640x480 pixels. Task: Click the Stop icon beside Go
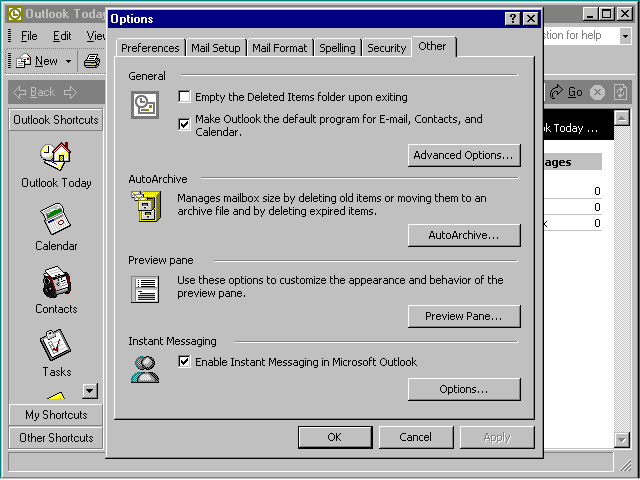pos(598,92)
